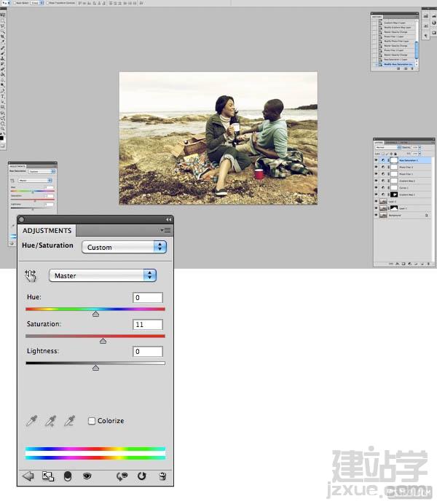Viewport: 437px width, 504px height.
Task: Select the Gradient Map 1 black mask thumbnail
Action: point(394,194)
